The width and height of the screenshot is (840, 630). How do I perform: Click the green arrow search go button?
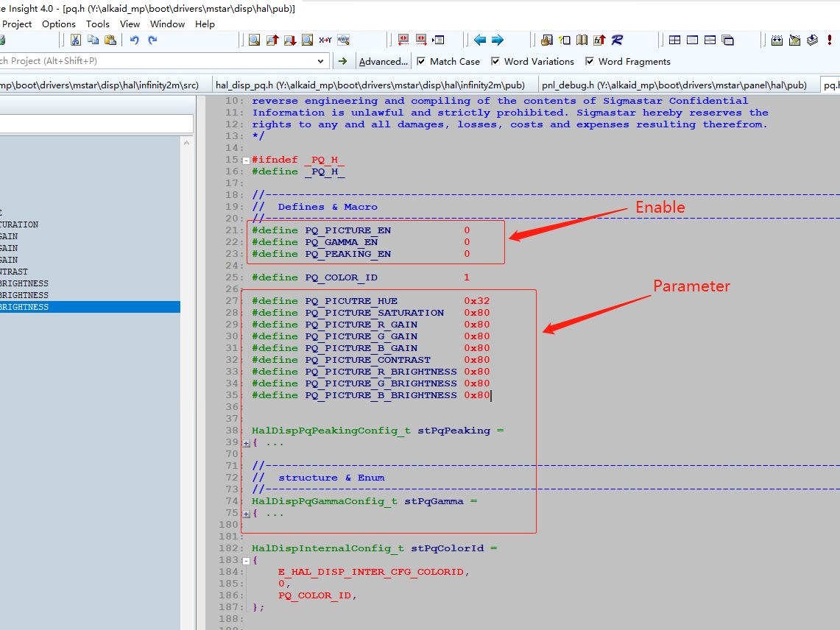coord(342,61)
